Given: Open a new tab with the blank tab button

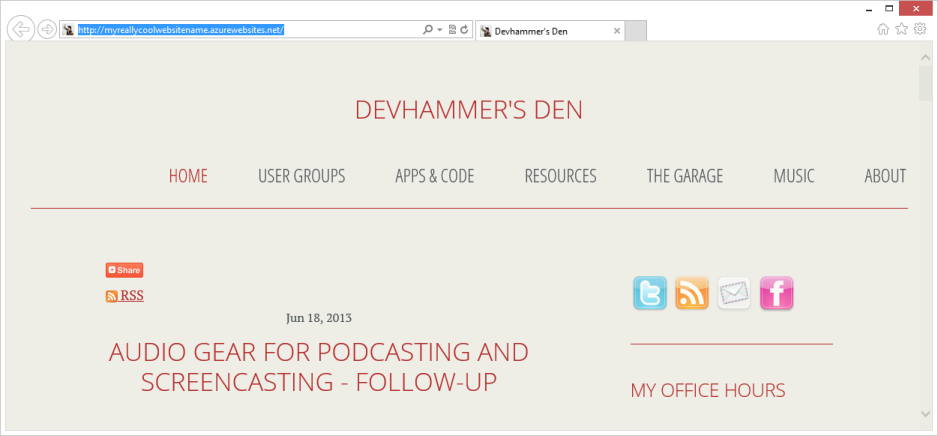Looking at the screenshot, I should pos(635,31).
